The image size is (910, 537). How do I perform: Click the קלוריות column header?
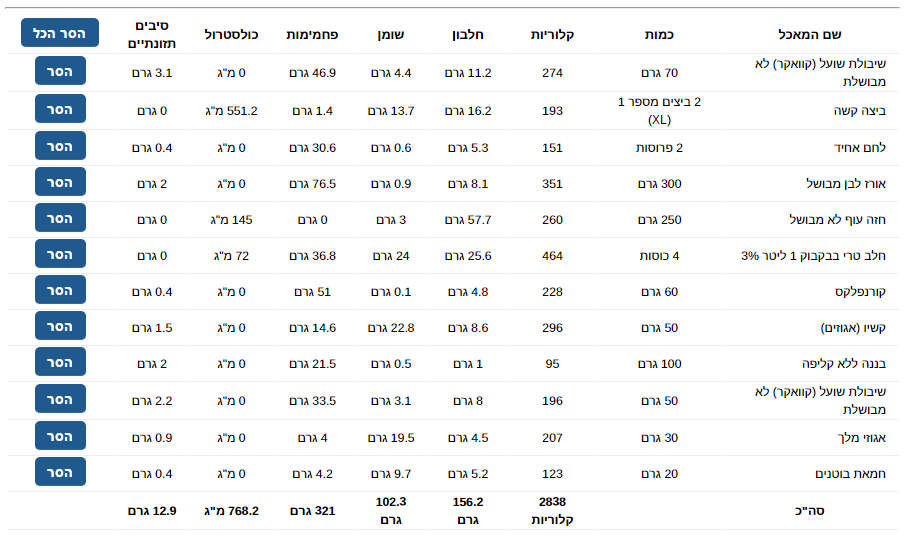pos(552,34)
